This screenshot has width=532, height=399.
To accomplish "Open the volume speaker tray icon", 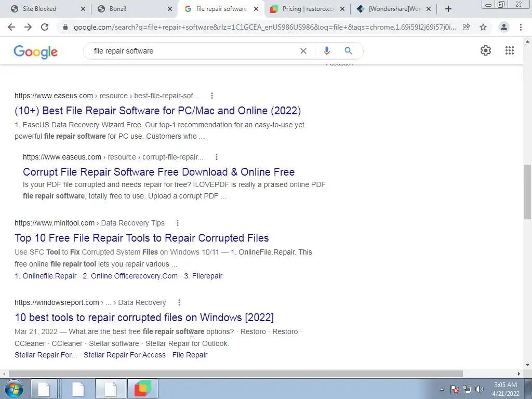I will pos(480,389).
